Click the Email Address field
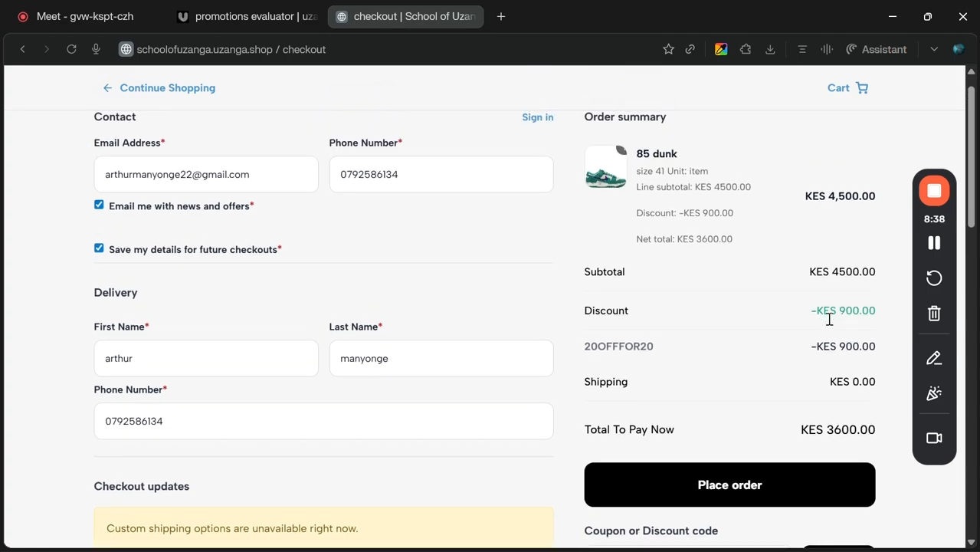Screen dimensions: 980x552 pyautogui.click(x=206, y=174)
